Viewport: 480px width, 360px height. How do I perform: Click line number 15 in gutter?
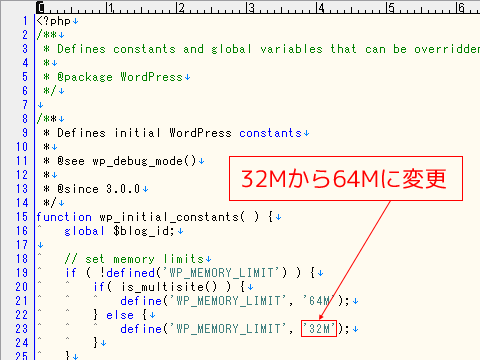coord(22,217)
